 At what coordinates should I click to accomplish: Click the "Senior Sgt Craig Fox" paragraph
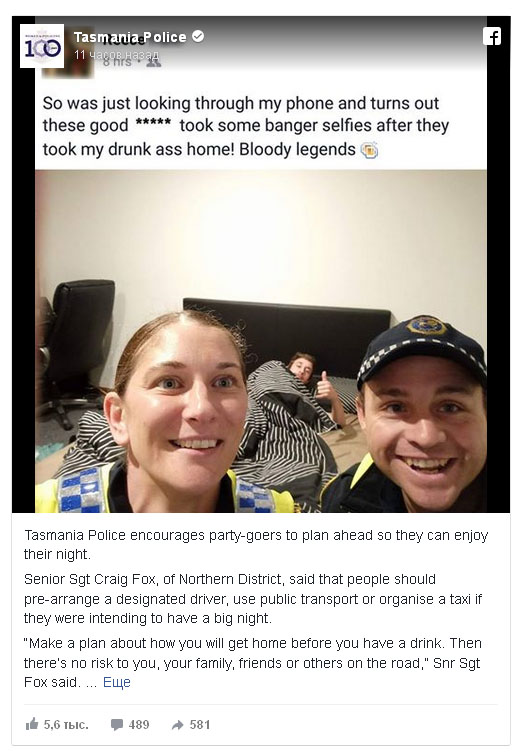(253, 599)
